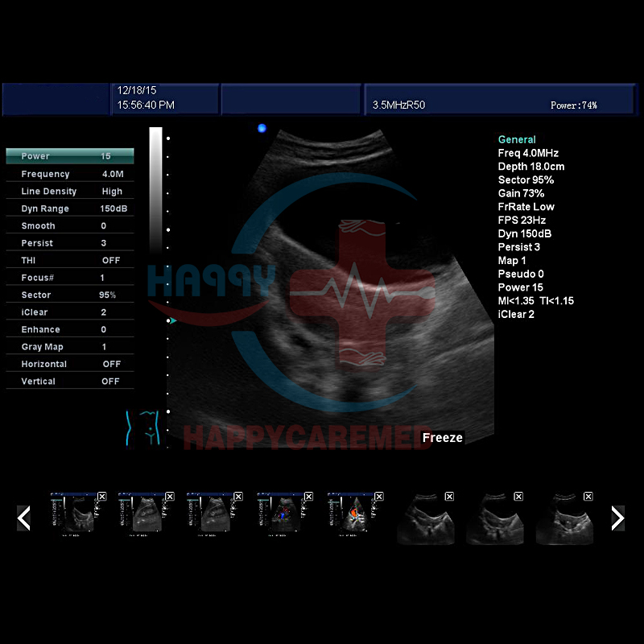Click the Map 1 info line
Screen dimensions: 644x644
(512, 261)
